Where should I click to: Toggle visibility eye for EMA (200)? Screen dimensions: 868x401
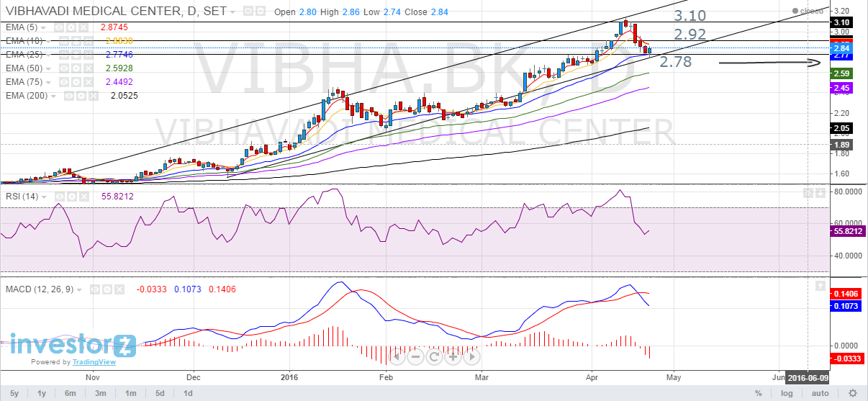[x=69, y=96]
